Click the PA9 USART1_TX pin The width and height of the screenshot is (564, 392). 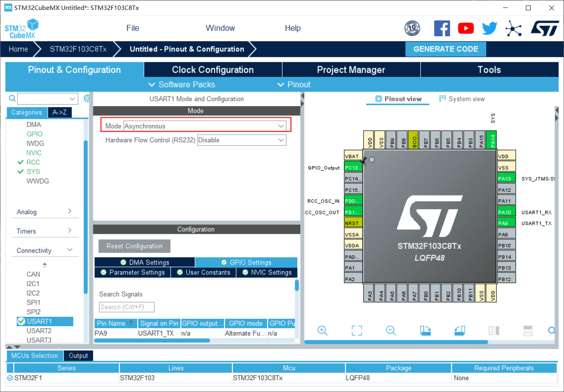point(506,223)
